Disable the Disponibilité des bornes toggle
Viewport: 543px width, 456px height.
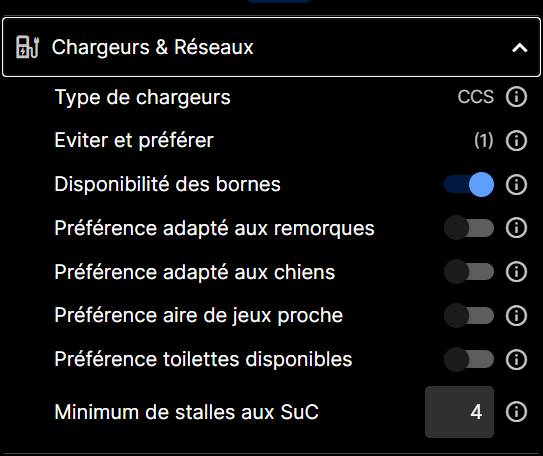[x=469, y=184]
